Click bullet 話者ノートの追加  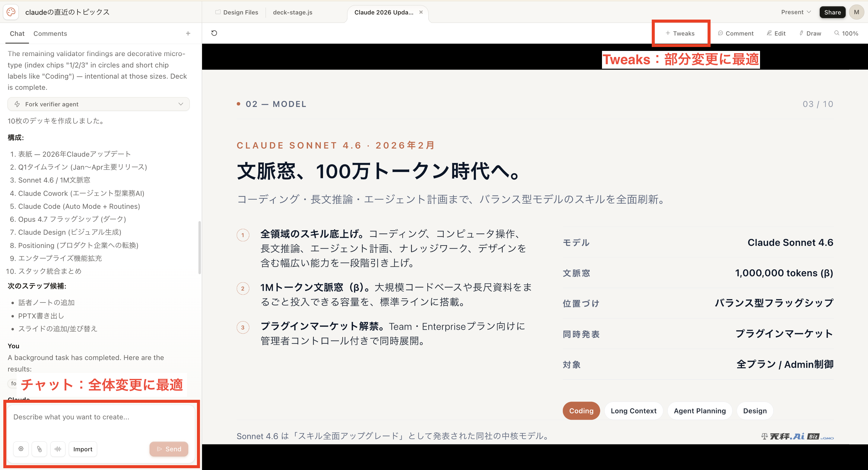(x=46, y=303)
